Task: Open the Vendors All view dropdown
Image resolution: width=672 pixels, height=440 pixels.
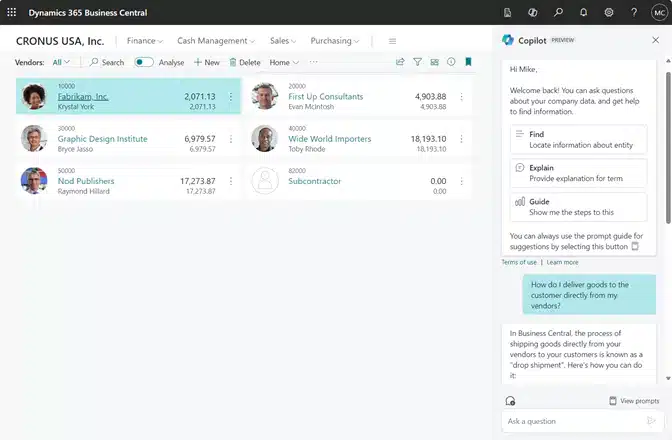Action: coord(61,62)
